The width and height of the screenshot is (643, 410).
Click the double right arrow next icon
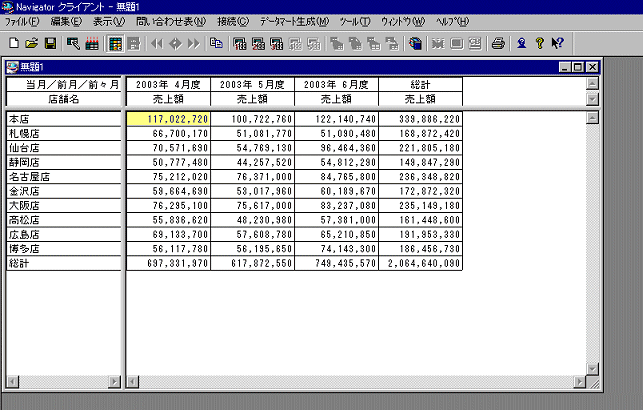click(194, 43)
